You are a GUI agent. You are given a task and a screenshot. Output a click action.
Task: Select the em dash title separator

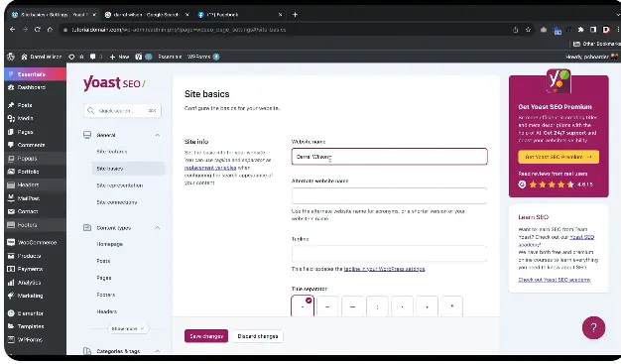click(352, 306)
